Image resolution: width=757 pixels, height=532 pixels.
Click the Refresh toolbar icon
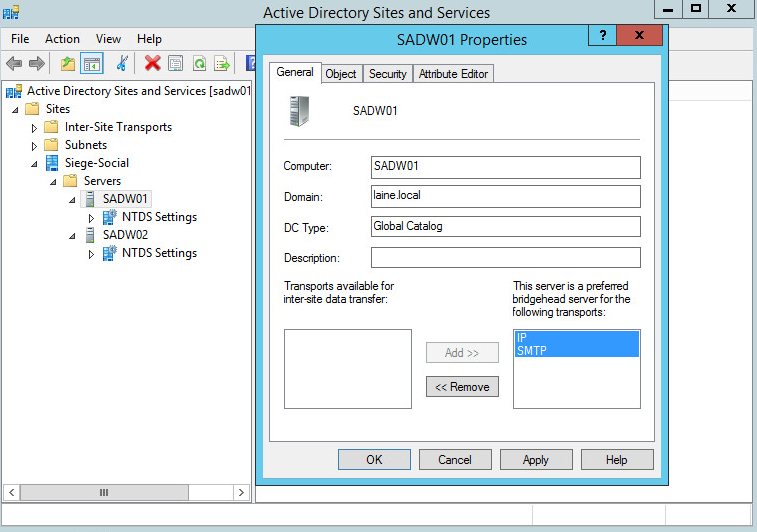199,63
